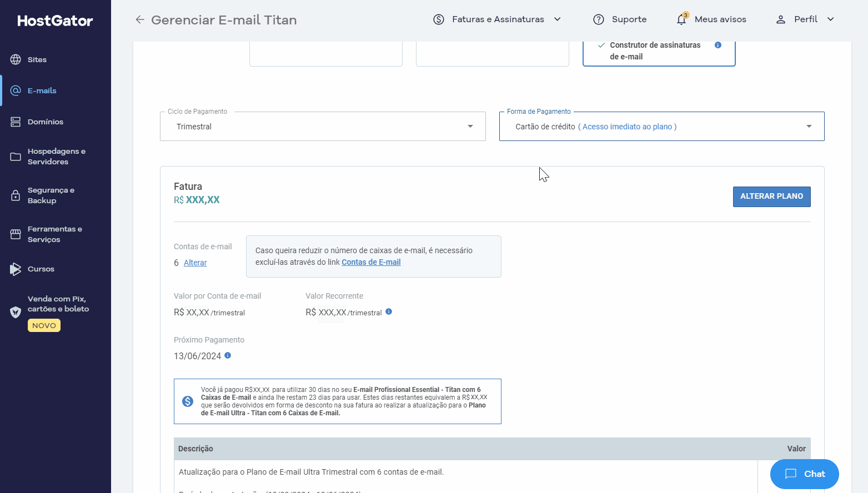Viewport: 868px width, 493px height.
Task: Click the 'Próximo Pagamento' label
Action: (x=209, y=340)
